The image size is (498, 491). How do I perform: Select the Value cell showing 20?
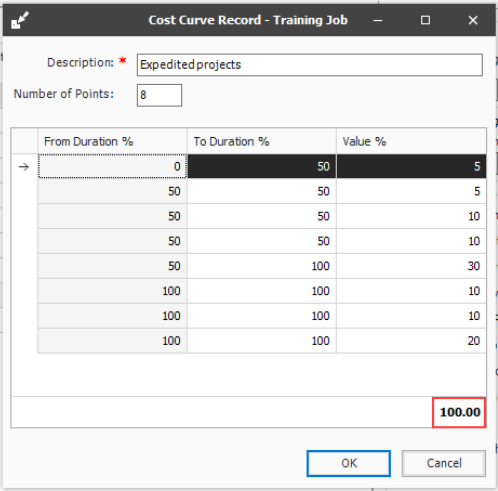pos(411,341)
